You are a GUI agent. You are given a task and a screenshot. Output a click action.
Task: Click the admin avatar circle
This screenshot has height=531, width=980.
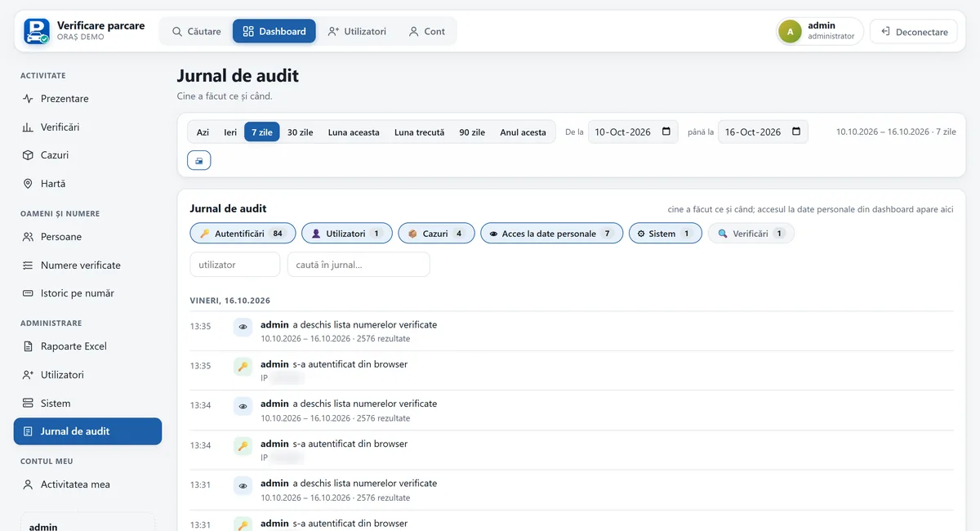(x=790, y=31)
